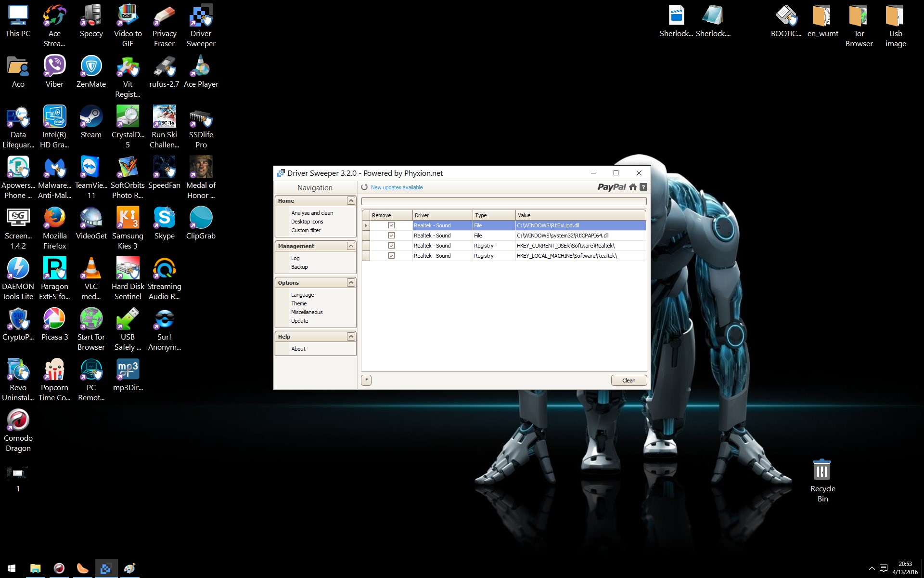Sort the list by the Remove column header
This screenshot has height=578, width=924.
click(391, 215)
